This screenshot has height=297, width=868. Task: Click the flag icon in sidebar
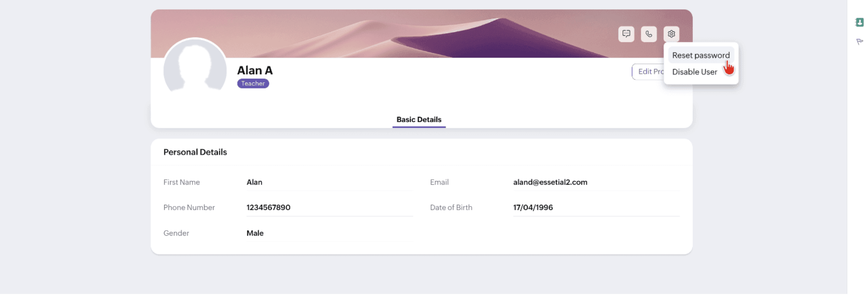[x=859, y=42]
